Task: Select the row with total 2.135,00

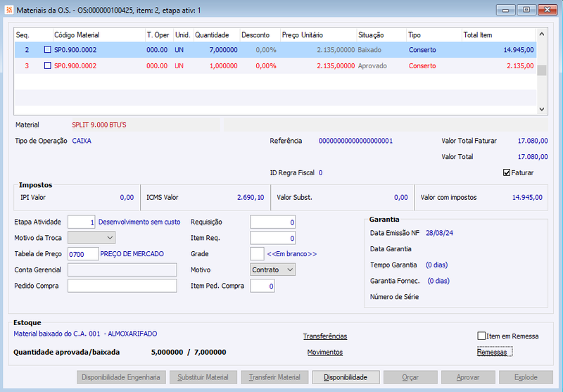Action: [275, 65]
